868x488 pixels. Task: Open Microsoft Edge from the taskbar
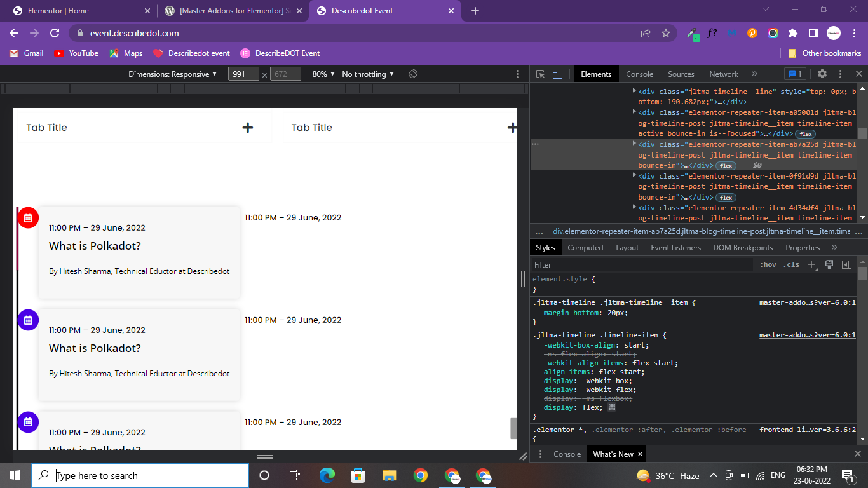coord(327,475)
